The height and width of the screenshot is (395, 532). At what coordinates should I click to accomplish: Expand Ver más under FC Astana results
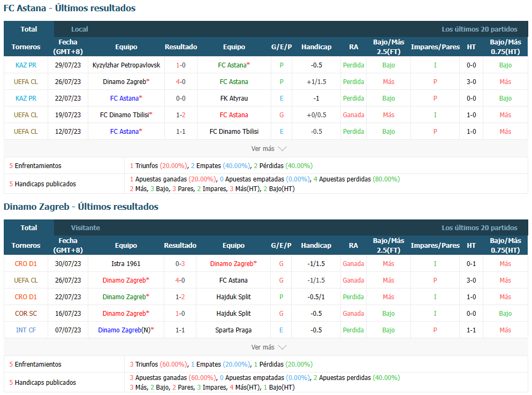tap(269, 149)
